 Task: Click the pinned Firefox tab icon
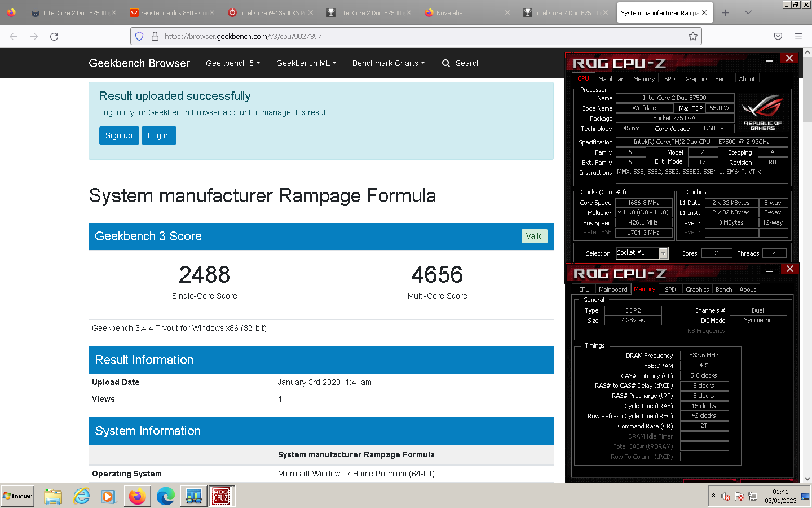11,12
